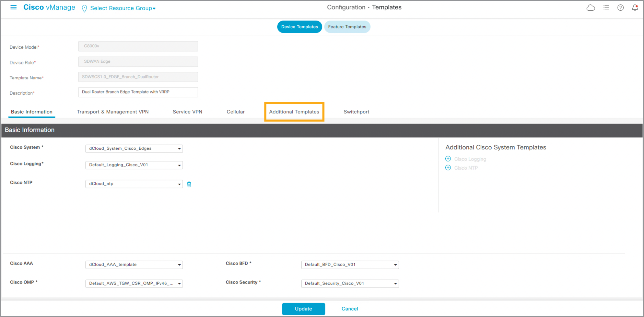Image resolution: width=644 pixels, height=317 pixels.
Task: Click the location pin resource group icon
Action: coord(84,9)
